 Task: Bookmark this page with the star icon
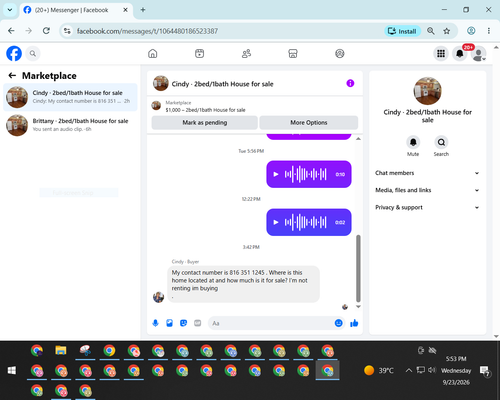pos(446,31)
